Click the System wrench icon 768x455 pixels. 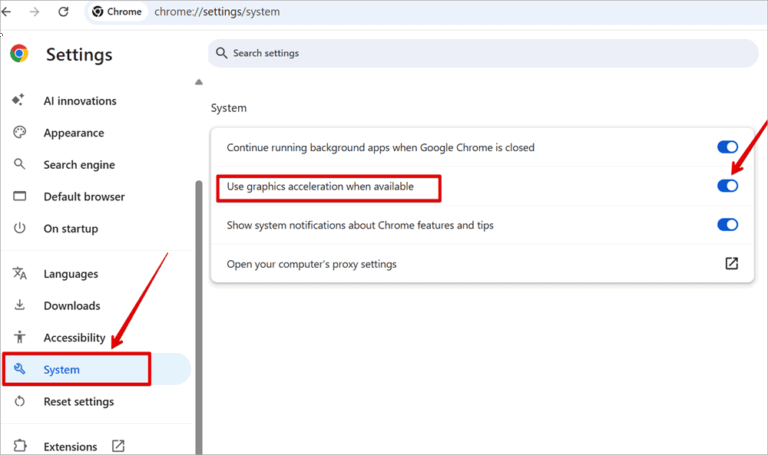click(20, 369)
